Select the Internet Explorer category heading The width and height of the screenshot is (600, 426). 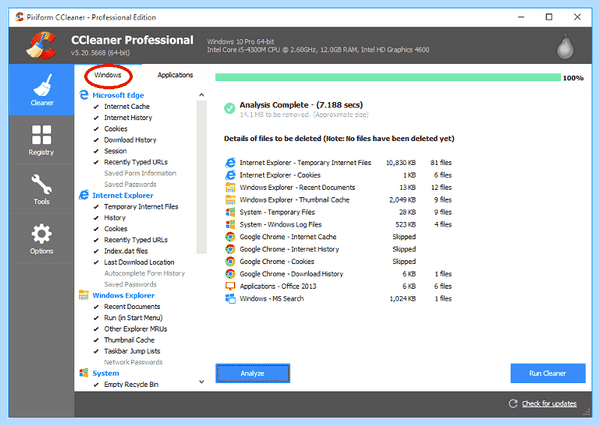(x=122, y=195)
